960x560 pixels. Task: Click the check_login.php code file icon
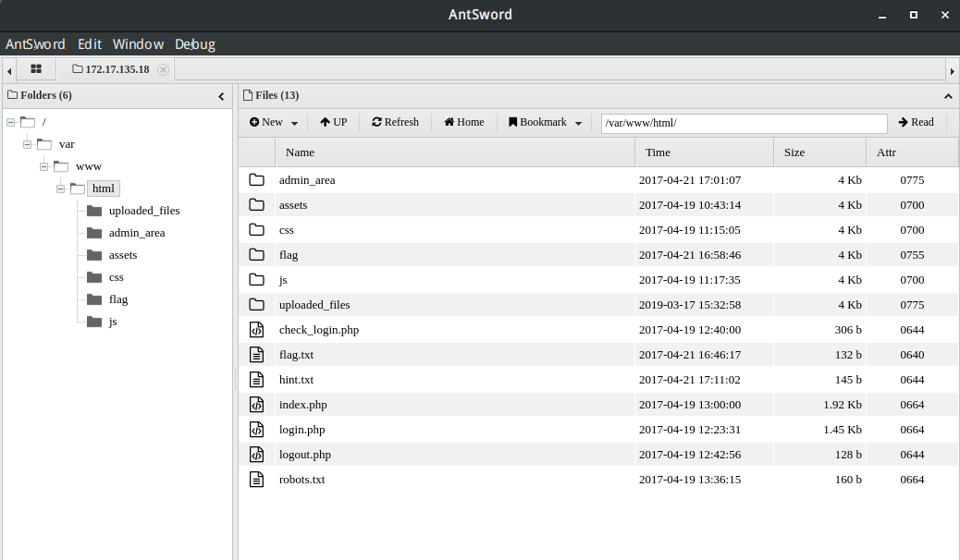point(256,330)
